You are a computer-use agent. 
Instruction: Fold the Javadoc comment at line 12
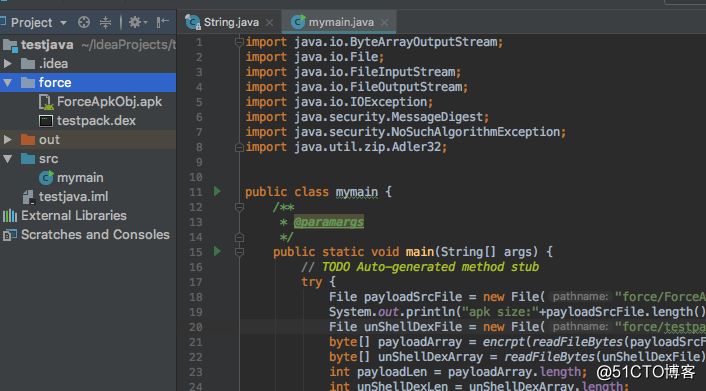pyautogui.click(x=239, y=207)
